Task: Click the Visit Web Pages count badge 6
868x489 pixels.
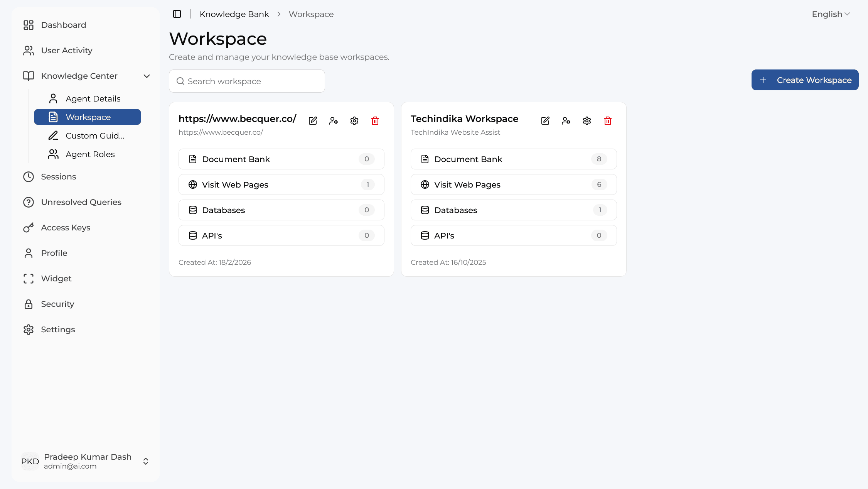Action: (x=599, y=184)
